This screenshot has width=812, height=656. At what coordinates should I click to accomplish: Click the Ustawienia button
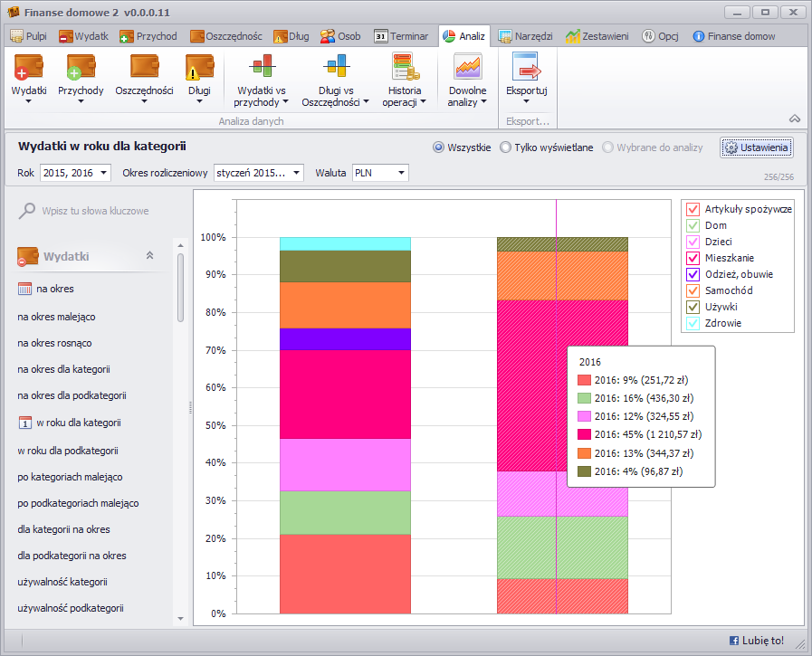pos(757,147)
